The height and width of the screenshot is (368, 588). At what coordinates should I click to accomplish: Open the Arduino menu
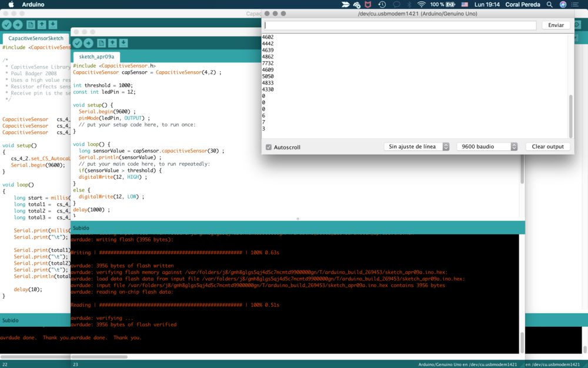33,5
